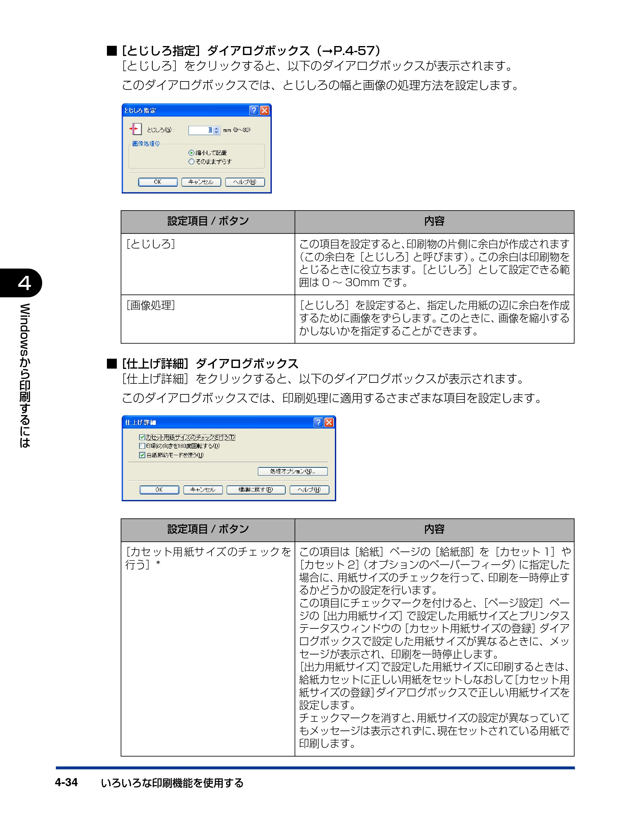Open 処理オプション(N)... button

click(292, 471)
